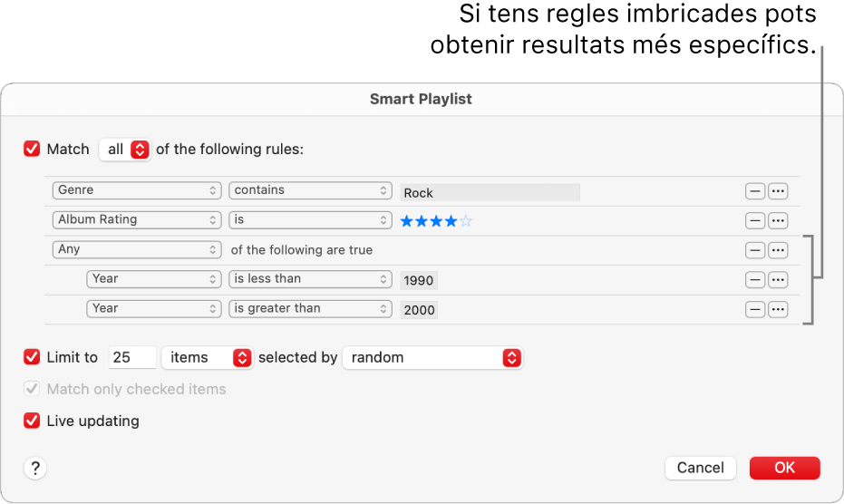Open the 'selected by random' popup menu
The width and height of the screenshot is (844, 504).
(x=432, y=357)
